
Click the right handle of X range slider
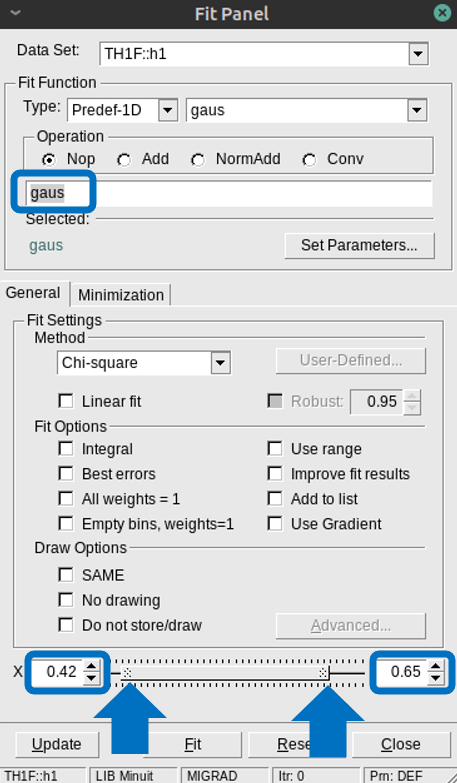click(x=323, y=673)
